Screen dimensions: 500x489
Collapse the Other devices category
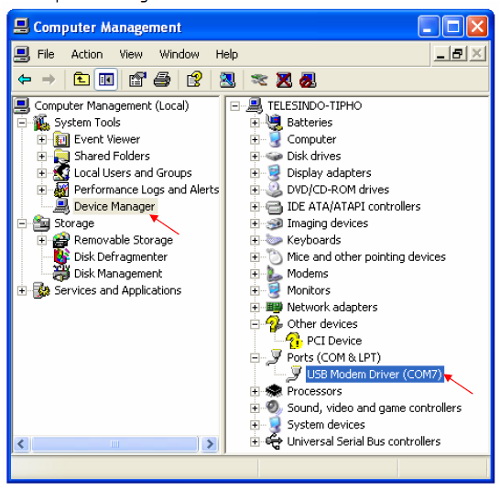pos(255,324)
